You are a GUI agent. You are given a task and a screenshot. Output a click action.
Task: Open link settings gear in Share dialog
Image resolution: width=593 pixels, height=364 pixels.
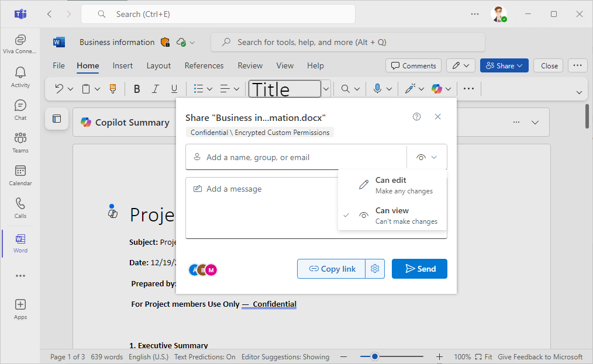coord(375,269)
